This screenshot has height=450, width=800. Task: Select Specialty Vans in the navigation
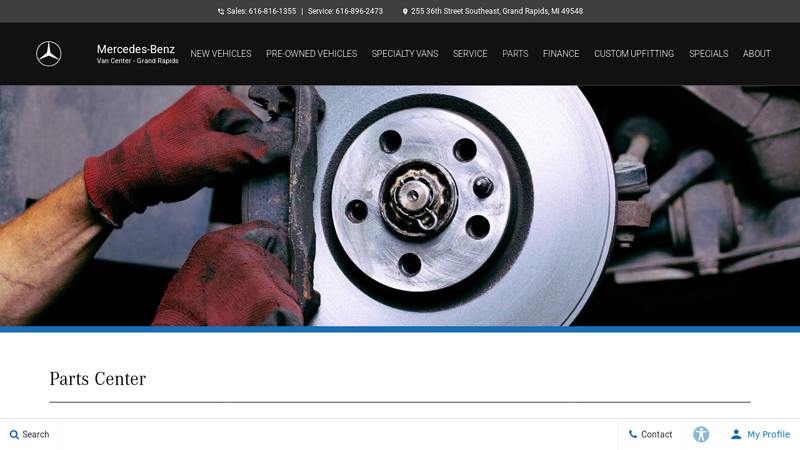[405, 54]
